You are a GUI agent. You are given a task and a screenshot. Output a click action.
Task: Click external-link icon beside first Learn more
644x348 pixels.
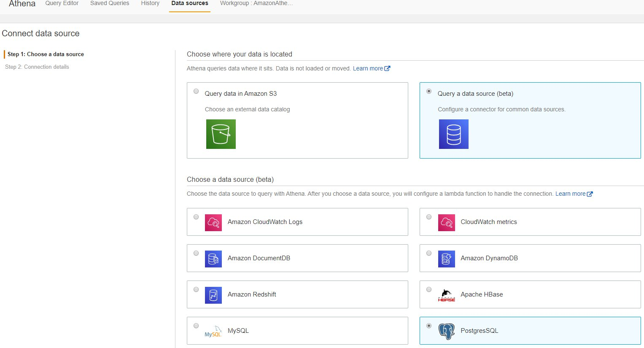click(388, 68)
